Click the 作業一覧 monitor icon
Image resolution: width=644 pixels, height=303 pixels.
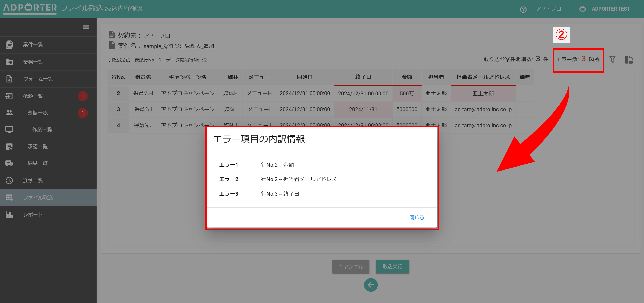pos(9,130)
